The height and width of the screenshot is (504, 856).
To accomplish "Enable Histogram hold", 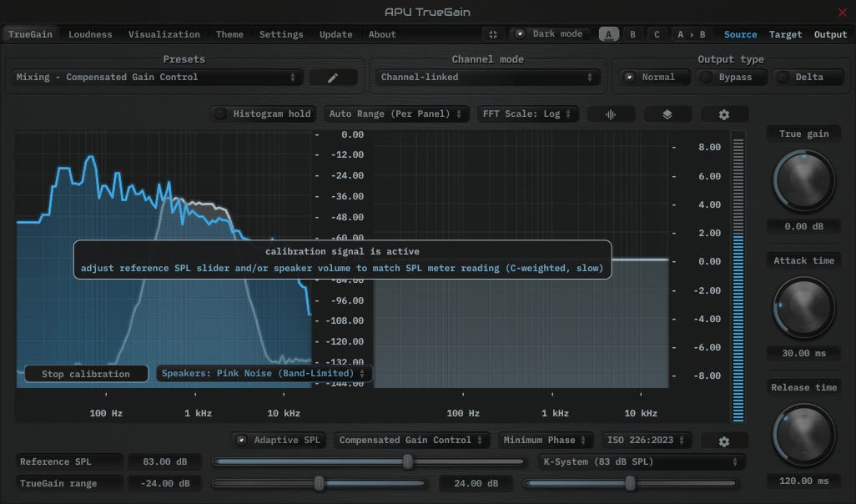I will coord(263,113).
